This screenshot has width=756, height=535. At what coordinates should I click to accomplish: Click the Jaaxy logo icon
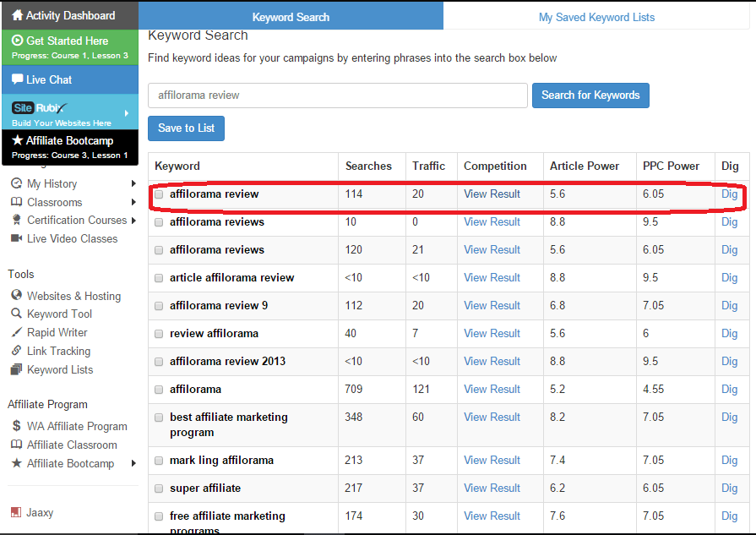(x=16, y=512)
